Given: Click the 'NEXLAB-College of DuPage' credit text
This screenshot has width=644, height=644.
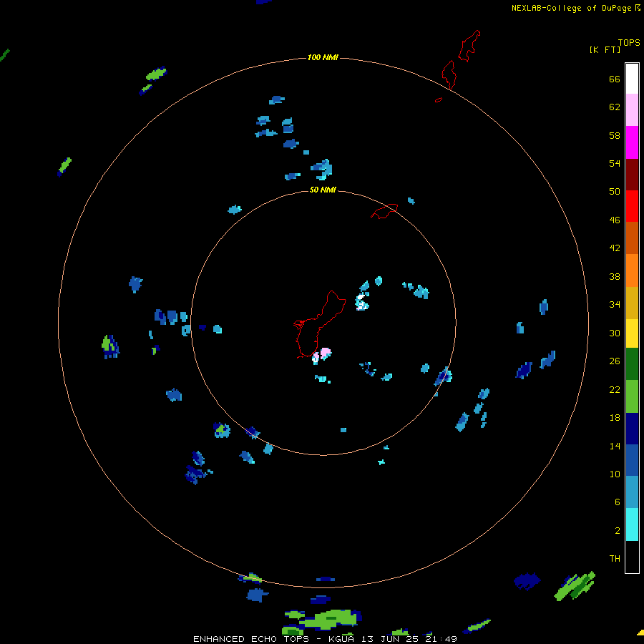Looking at the screenshot, I should (571, 8).
